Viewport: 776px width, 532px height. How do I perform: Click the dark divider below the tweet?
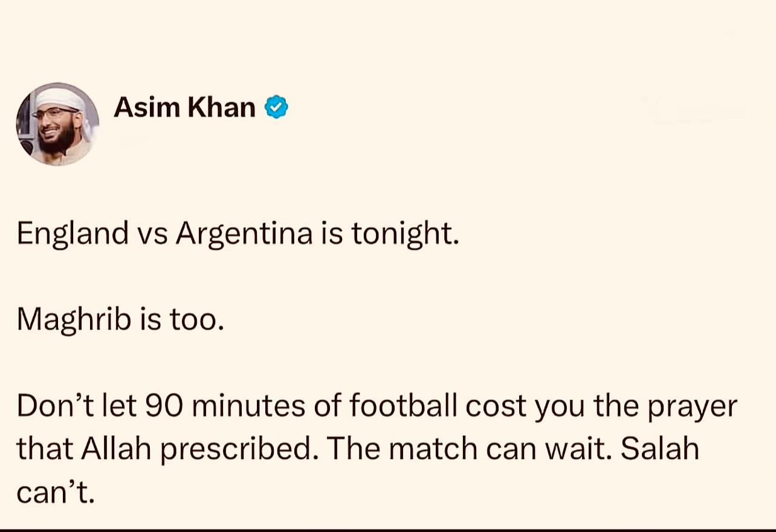(x=388, y=530)
